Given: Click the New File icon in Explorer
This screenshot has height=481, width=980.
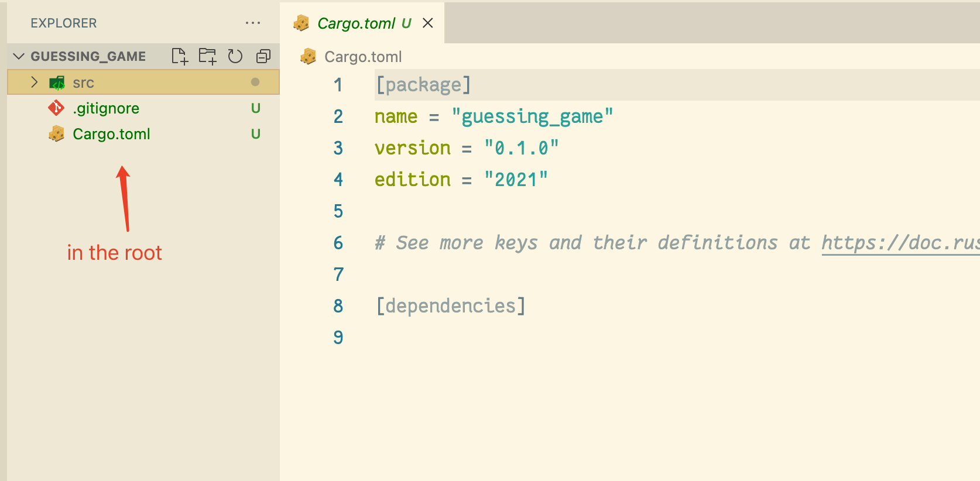Looking at the screenshot, I should pos(180,56).
